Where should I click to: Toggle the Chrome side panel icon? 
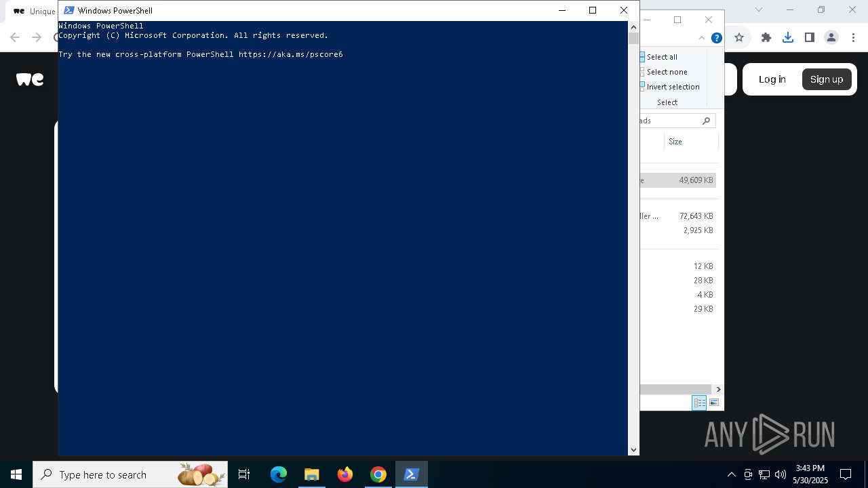click(x=810, y=38)
